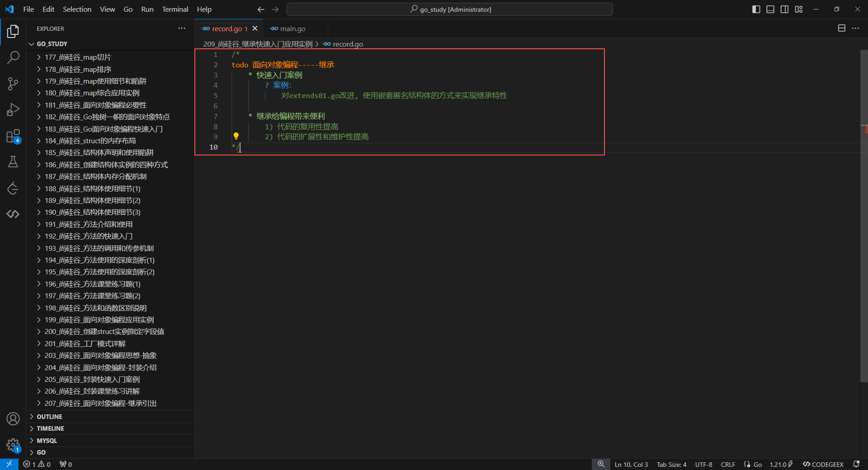The width and height of the screenshot is (868, 470).
Task: Open the Testing flask view
Action: (x=13, y=162)
